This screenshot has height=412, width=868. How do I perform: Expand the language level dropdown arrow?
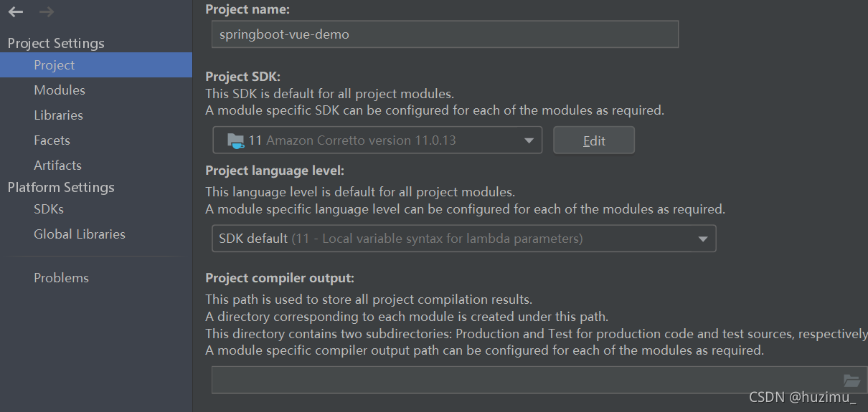(x=703, y=239)
